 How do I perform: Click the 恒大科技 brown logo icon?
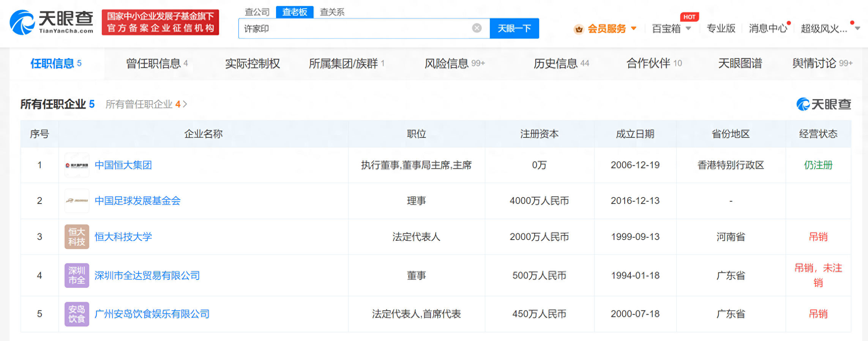[x=77, y=237]
